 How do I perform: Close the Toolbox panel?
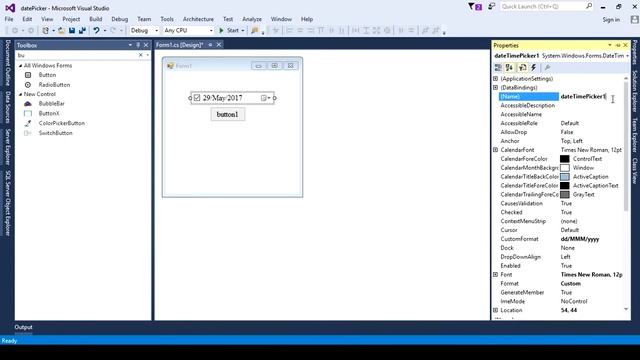(146, 45)
